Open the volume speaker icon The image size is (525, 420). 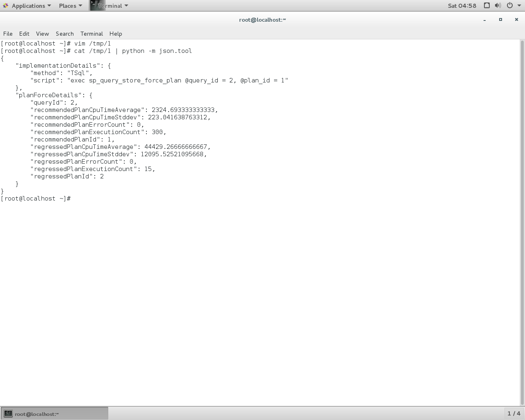498,6
